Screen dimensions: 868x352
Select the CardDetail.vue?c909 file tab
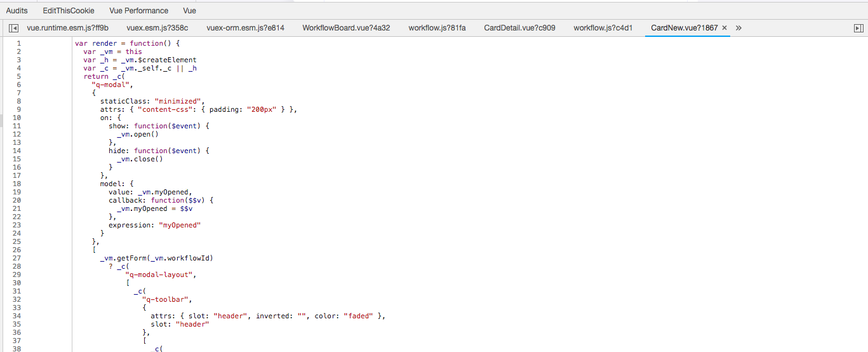519,28
